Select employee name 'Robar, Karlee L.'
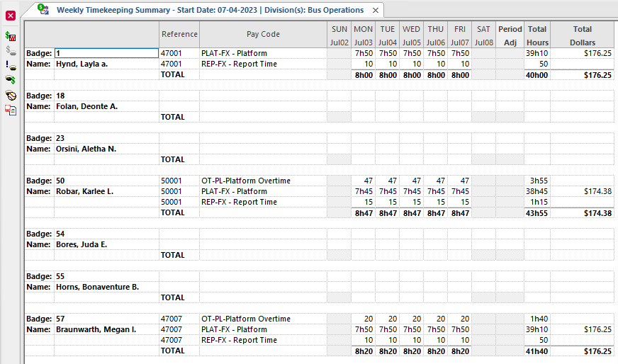The height and width of the screenshot is (364, 618). [84, 191]
